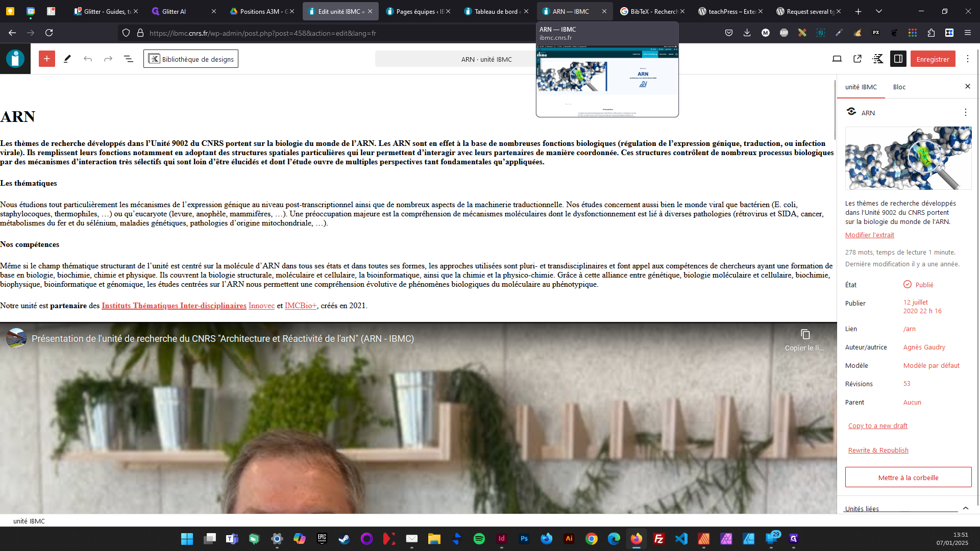Open a new browser tab with plus

(859, 11)
